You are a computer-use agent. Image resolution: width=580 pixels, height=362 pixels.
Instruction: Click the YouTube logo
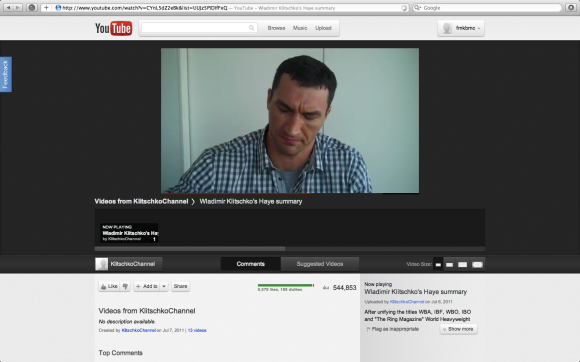click(x=113, y=28)
